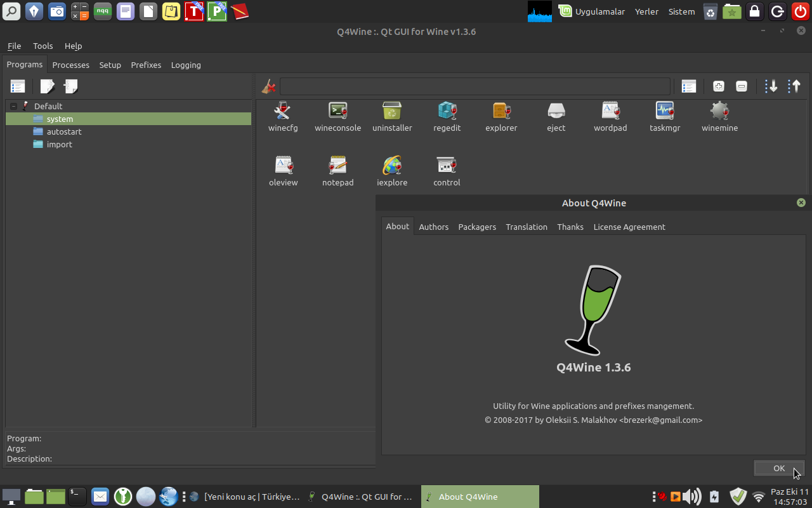Select the About tab in the dialog
Image resolution: width=812 pixels, height=508 pixels.
(x=398, y=226)
